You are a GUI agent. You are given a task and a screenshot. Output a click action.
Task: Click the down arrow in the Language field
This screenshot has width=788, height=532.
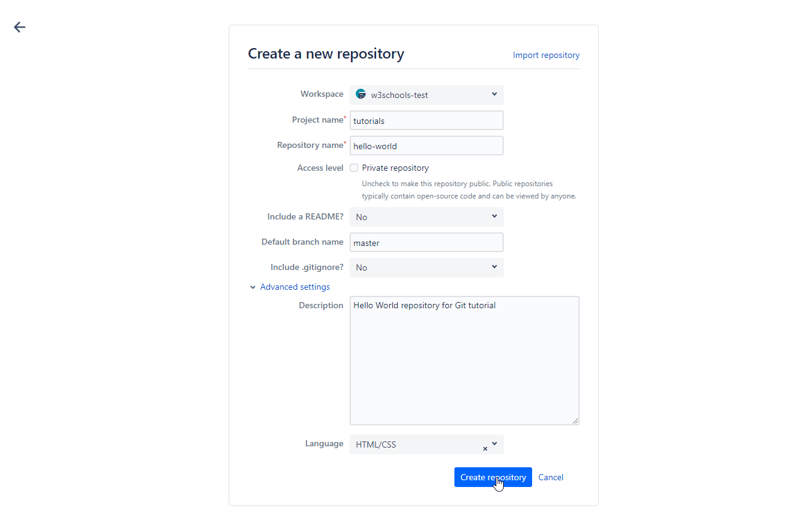495,444
